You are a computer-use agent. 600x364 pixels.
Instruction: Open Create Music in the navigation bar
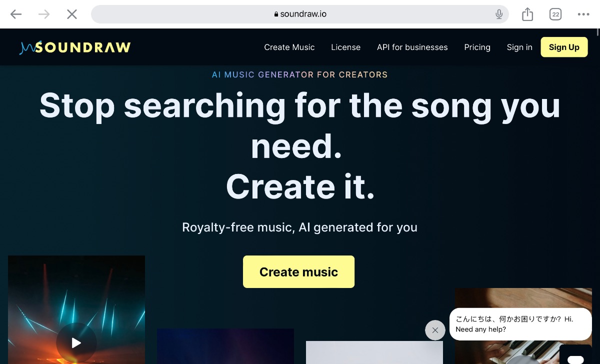click(289, 47)
